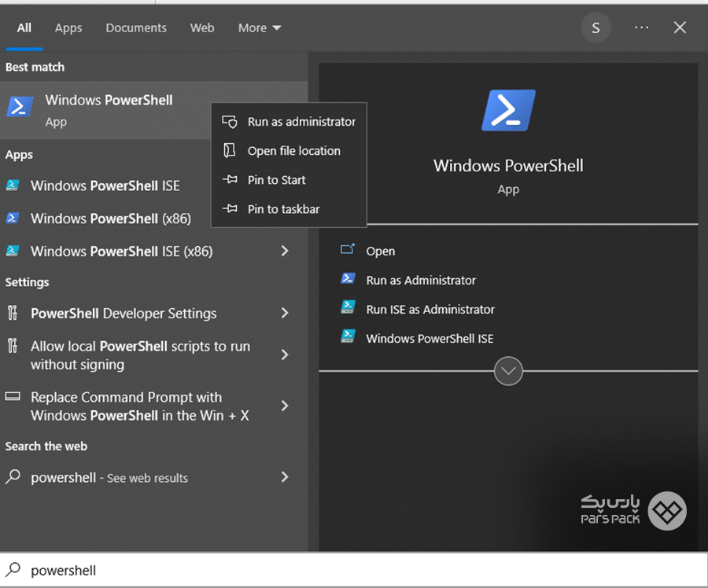Click the Run ISE as Administrator icon

pos(348,307)
